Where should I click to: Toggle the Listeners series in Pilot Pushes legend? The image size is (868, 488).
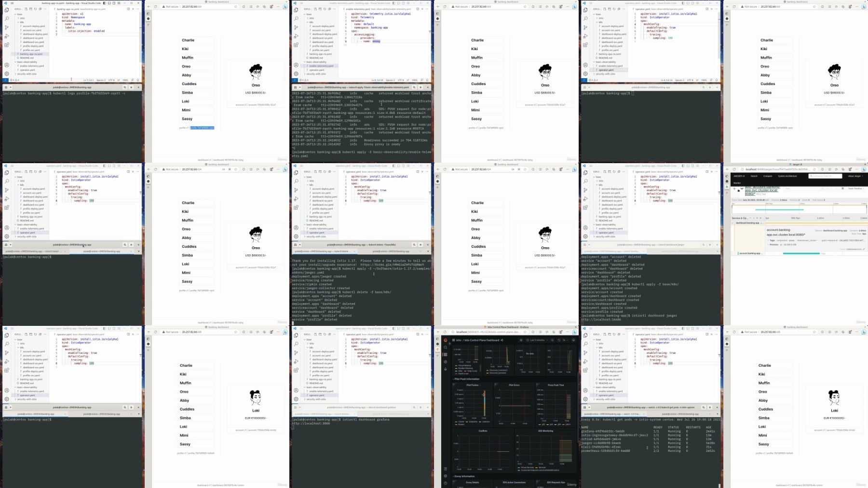[485, 421]
